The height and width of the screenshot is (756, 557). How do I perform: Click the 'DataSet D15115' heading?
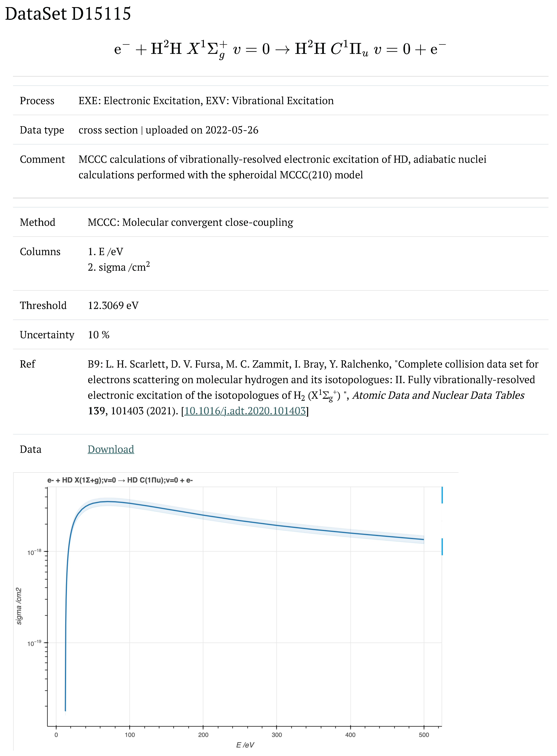tap(68, 14)
